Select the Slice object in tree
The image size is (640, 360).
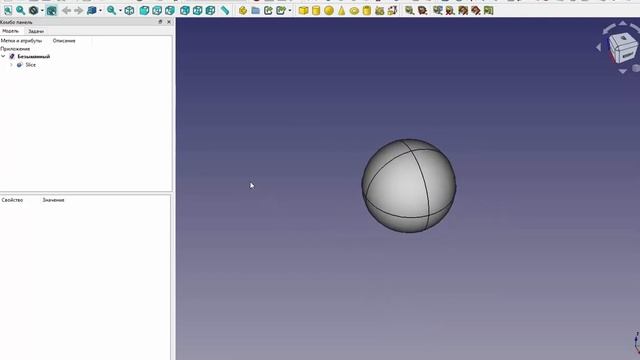click(31, 65)
